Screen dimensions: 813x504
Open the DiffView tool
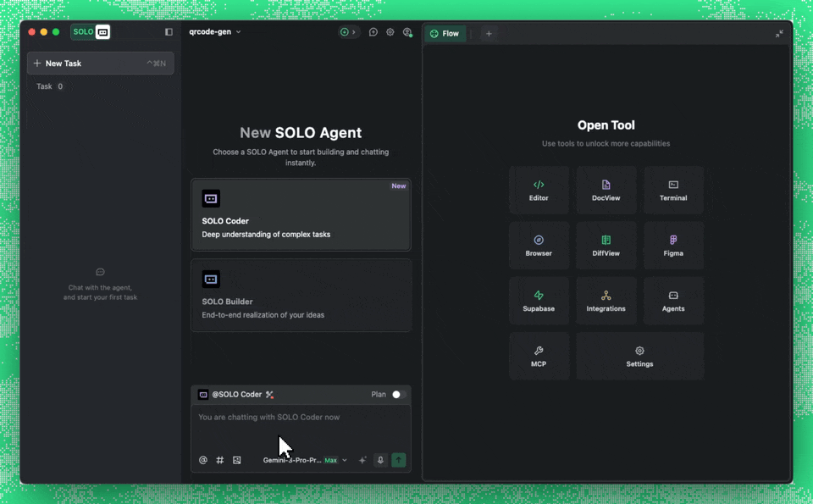point(606,246)
